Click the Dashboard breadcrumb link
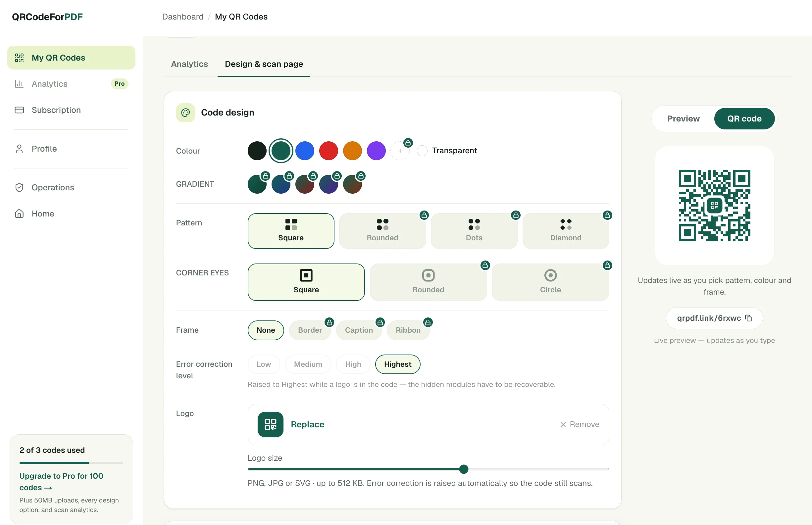Viewport: 812px width, 525px height. point(183,17)
